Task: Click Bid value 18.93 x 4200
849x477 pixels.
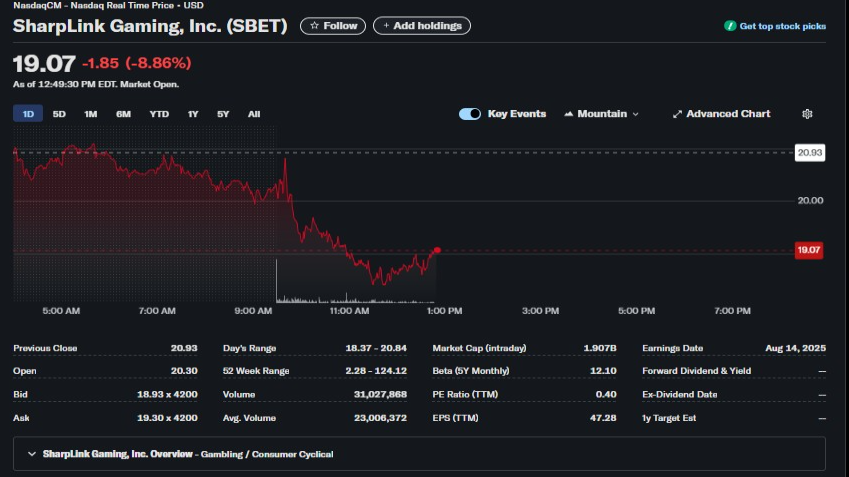Action: [167, 394]
